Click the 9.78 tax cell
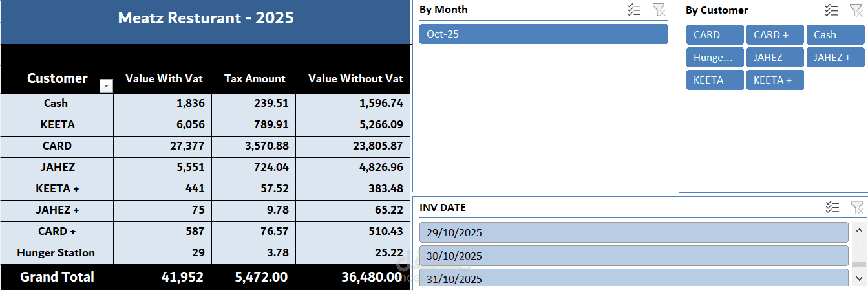The image size is (868, 290). 254,210
